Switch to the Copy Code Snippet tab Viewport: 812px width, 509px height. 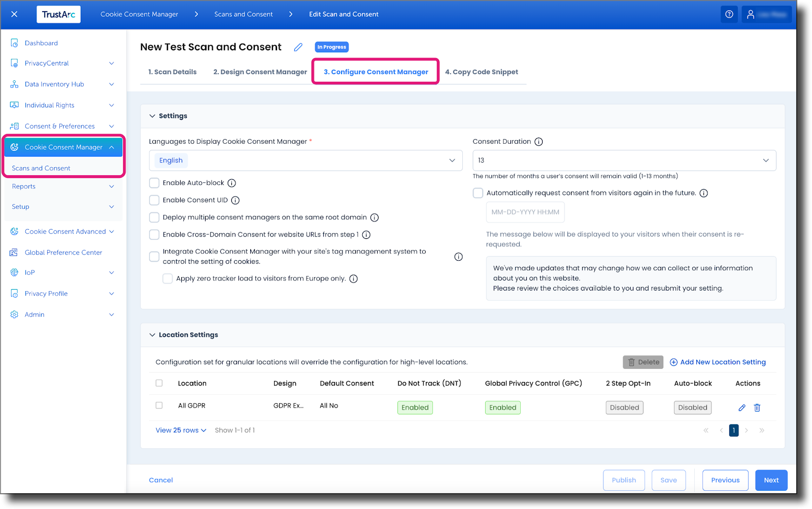tap(482, 72)
